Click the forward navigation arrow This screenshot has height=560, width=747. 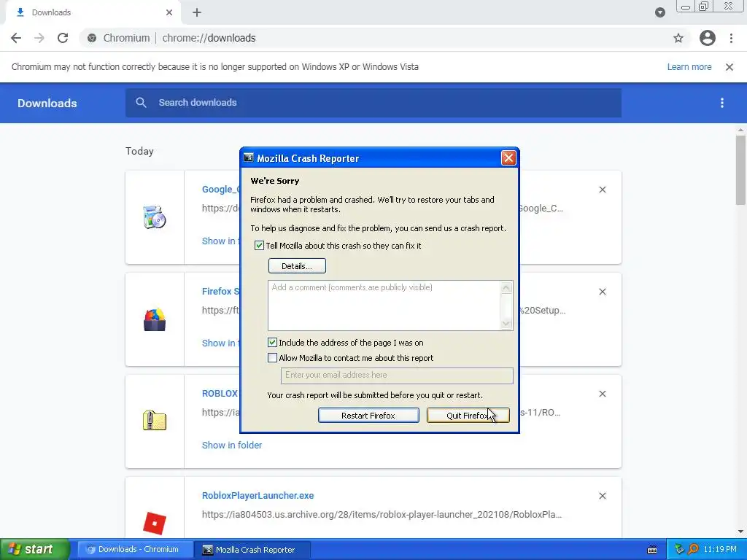click(39, 38)
